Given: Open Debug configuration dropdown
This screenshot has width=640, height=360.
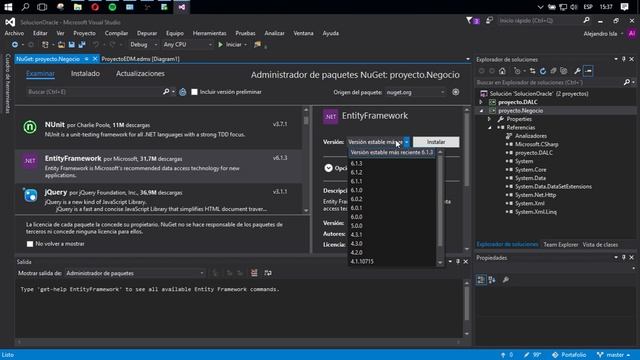Looking at the screenshot, I should (144, 44).
